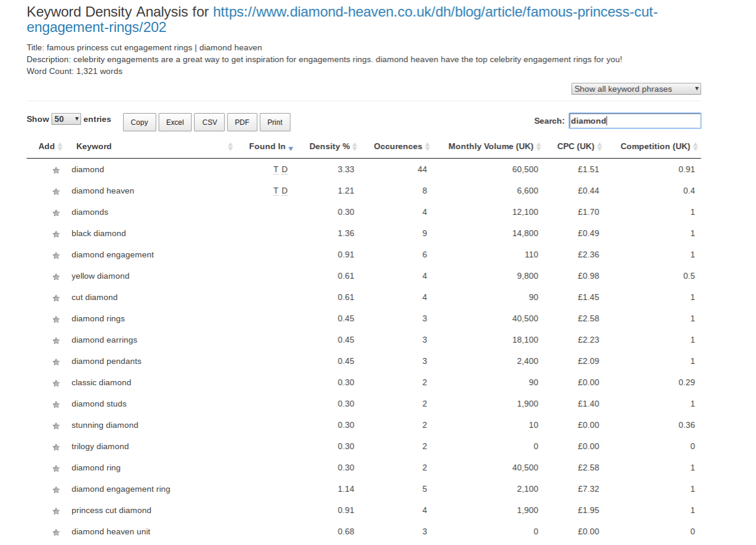Sort by CPC (UK) column
Image resolution: width=756 pixels, height=545 pixels.
click(579, 146)
